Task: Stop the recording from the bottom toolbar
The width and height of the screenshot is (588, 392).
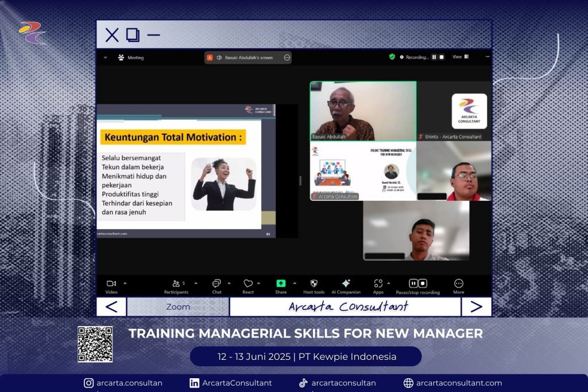Action: coord(423,284)
